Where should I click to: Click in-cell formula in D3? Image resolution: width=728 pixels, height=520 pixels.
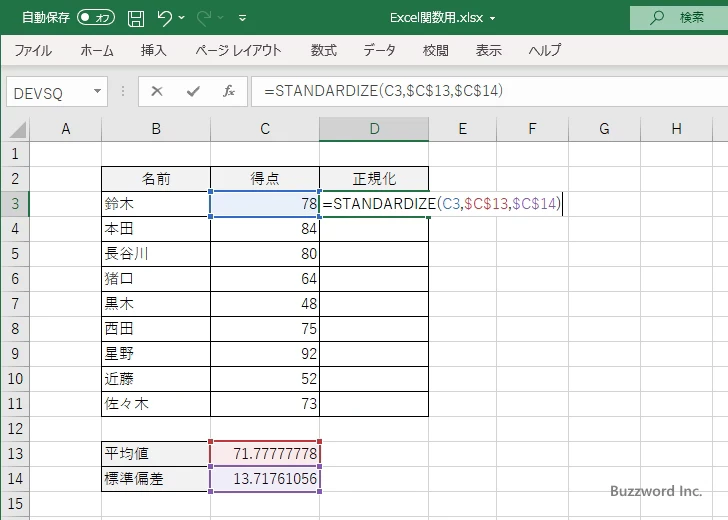tap(442, 204)
